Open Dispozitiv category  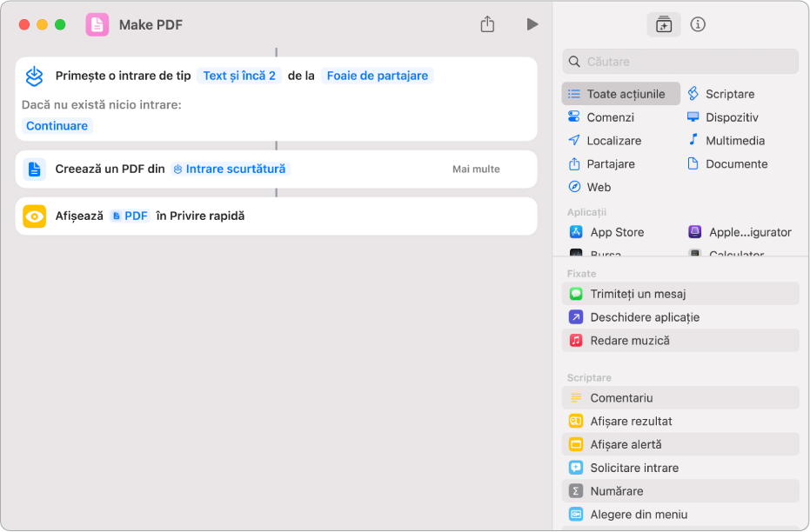(723, 117)
